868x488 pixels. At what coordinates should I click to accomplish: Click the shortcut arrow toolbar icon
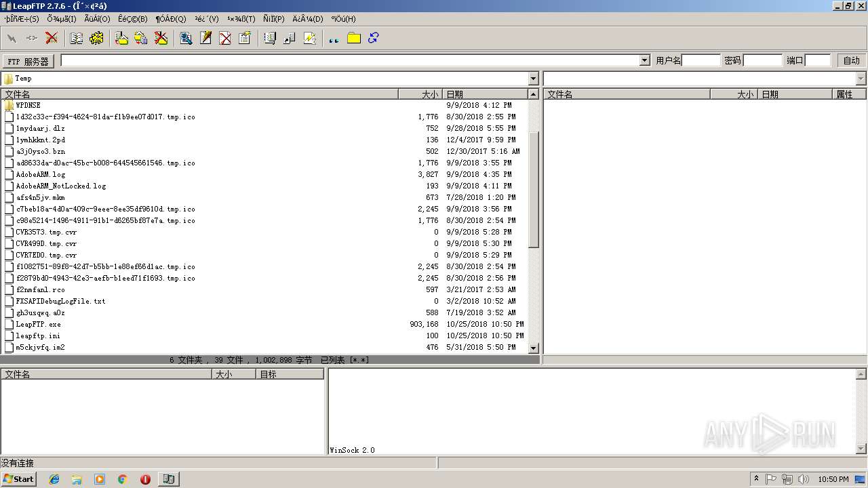290,39
